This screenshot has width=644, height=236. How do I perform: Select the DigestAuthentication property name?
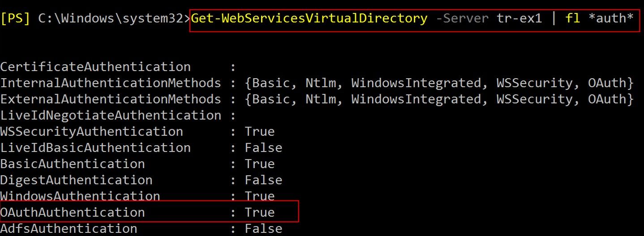(76, 180)
